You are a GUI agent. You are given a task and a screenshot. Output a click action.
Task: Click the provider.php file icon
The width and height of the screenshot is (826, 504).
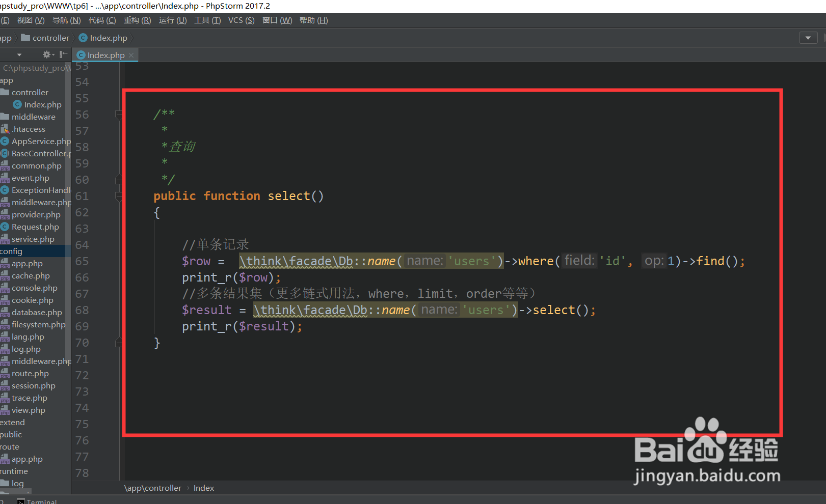coord(5,214)
